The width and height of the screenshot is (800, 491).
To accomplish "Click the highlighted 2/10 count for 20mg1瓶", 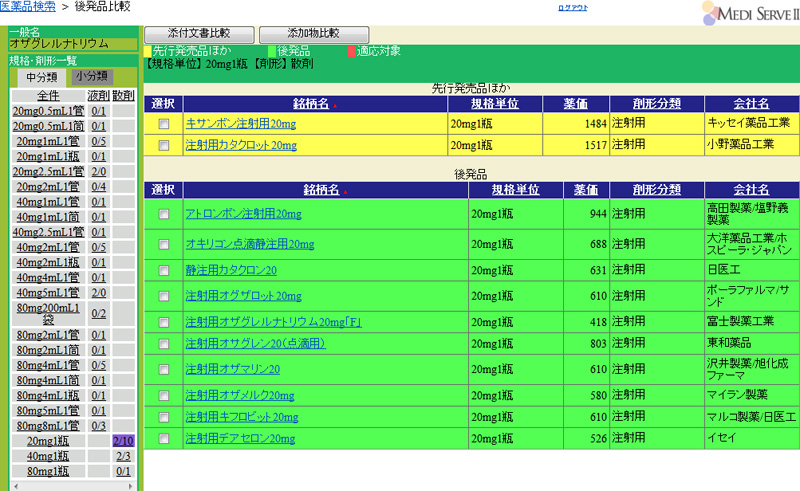I will click(x=123, y=441).
